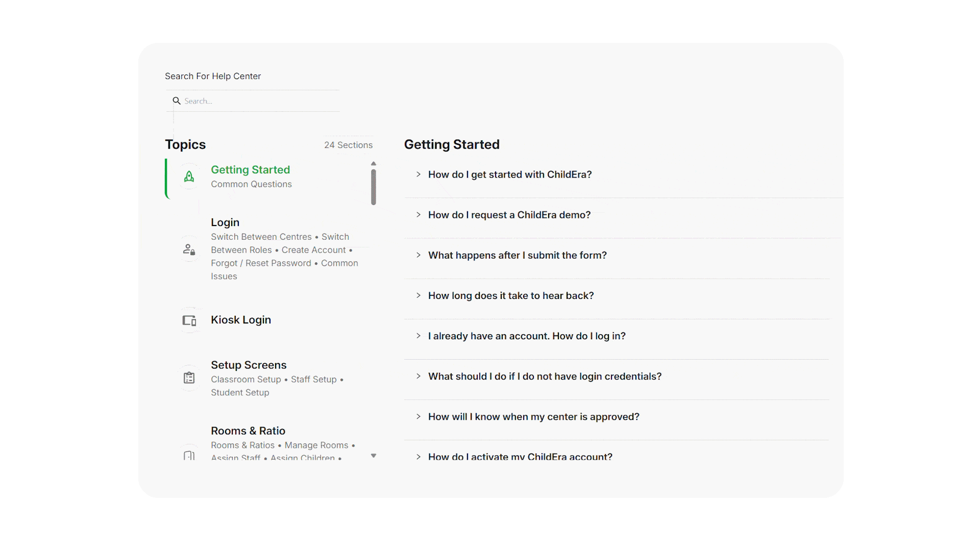This screenshot has height=551, width=980.
Task: Click the 'Topics' heading
Action: click(x=185, y=144)
